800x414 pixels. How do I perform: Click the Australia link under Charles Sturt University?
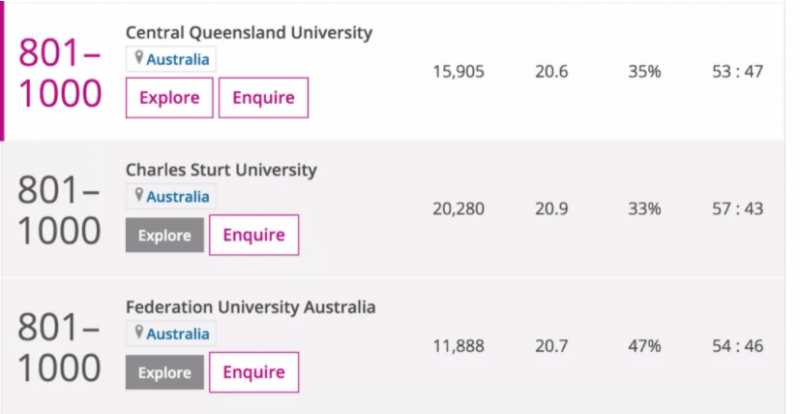pos(178,197)
